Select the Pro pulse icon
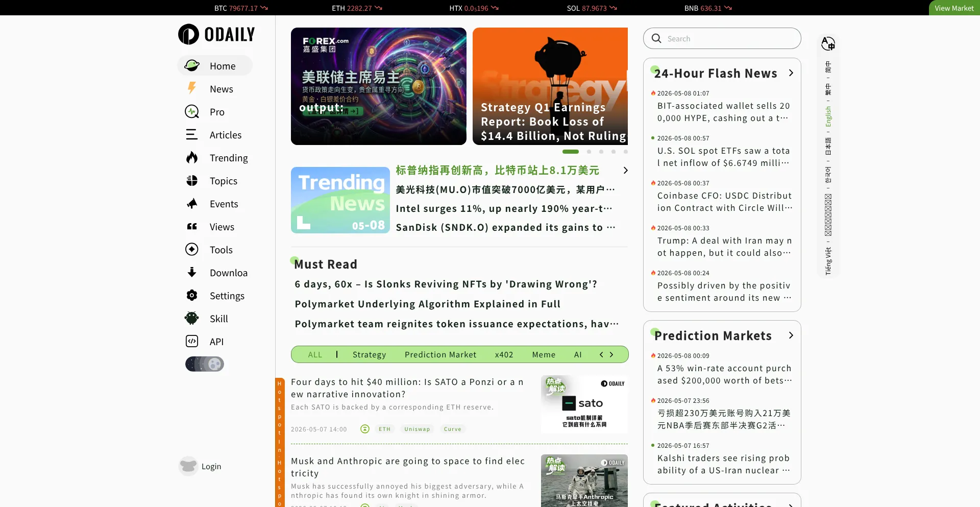The width and height of the screenshot is (980, 507). [192, 111]
